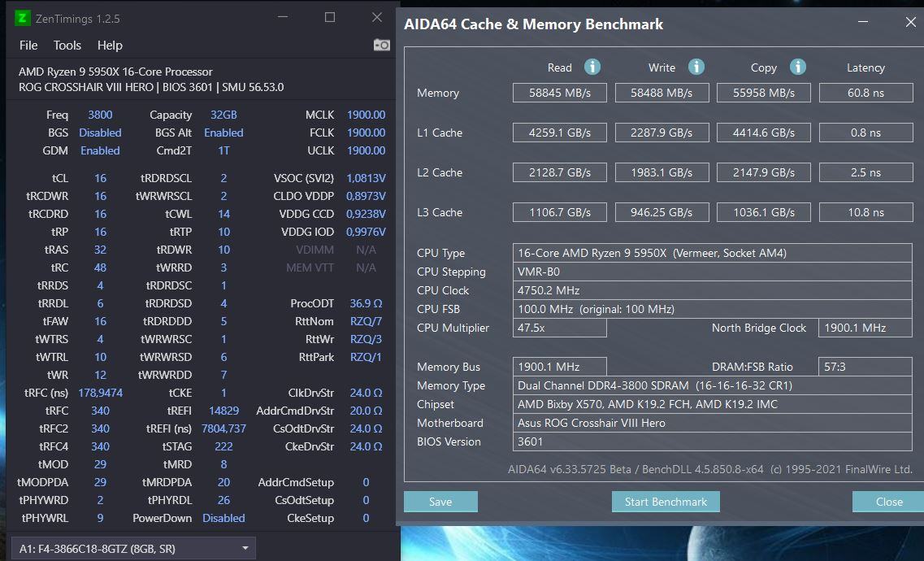Open the Copy benchmark info icon
924x561 pixels.
coord(797,67)
